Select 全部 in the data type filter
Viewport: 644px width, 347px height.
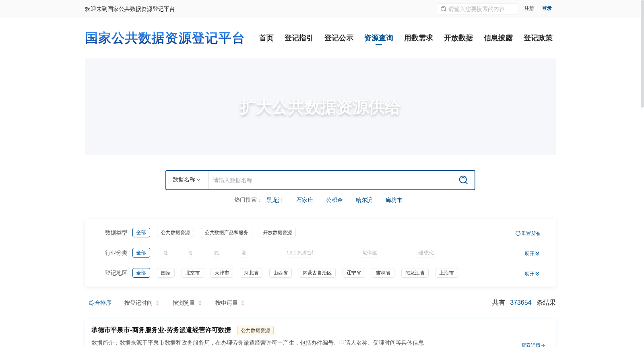pyautogui.click(x=141, y=233)
